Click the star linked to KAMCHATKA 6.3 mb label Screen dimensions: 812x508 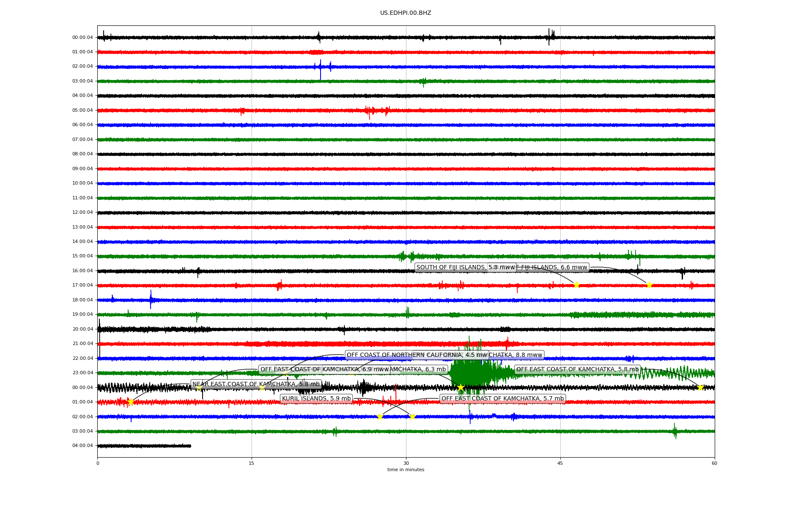461,387
